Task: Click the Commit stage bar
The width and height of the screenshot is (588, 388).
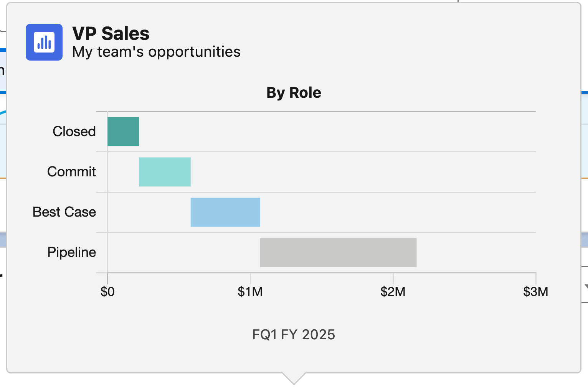Action: pos(165,172)
